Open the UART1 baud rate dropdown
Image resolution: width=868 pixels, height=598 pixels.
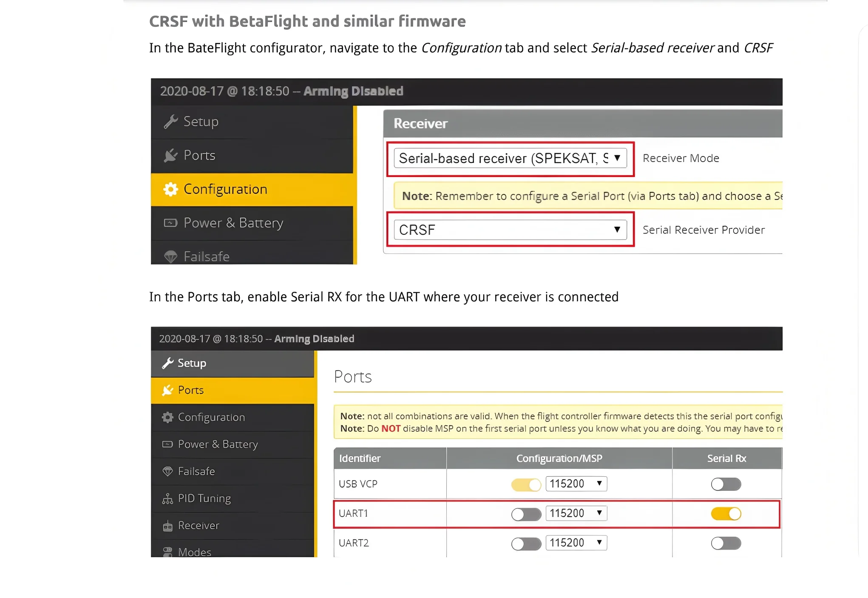click(576, 513)
